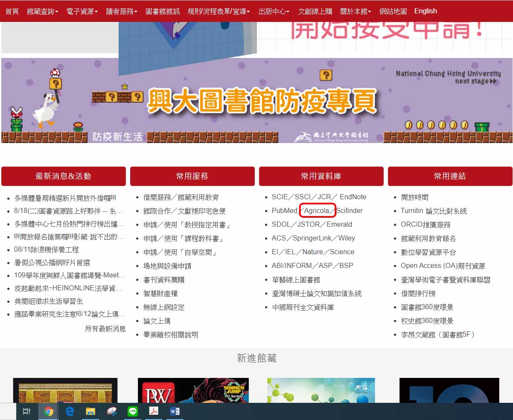Screen dimensions: 513x420
Task: Expand the 規則/流程表單/宣導 dropdown
Action: [219, 12]
